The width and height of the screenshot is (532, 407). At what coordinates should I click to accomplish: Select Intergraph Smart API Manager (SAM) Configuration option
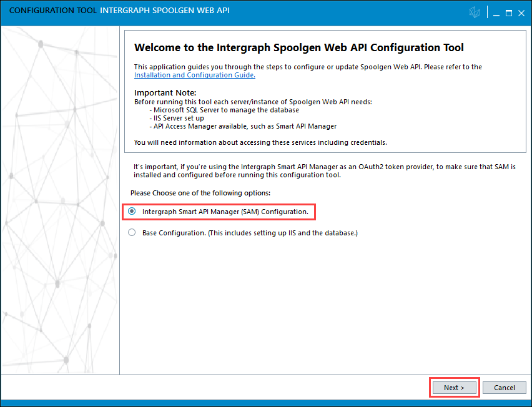tap(132, 212)
